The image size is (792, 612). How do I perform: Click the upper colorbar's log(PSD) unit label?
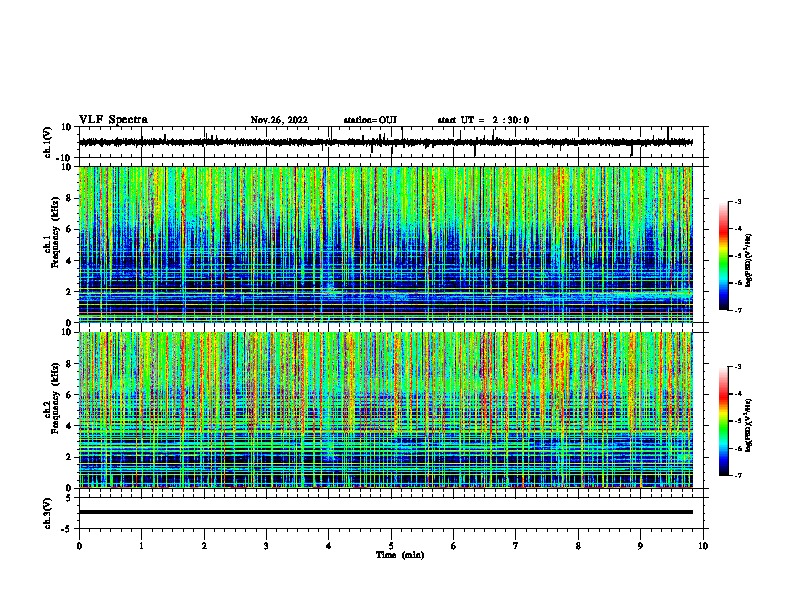(x=749, y=261)
